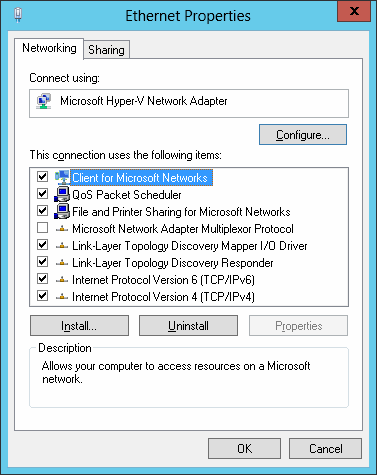Enable Microsoft Network Adapter Multiplexor Protocol checkbox

(x=42, y=228)
